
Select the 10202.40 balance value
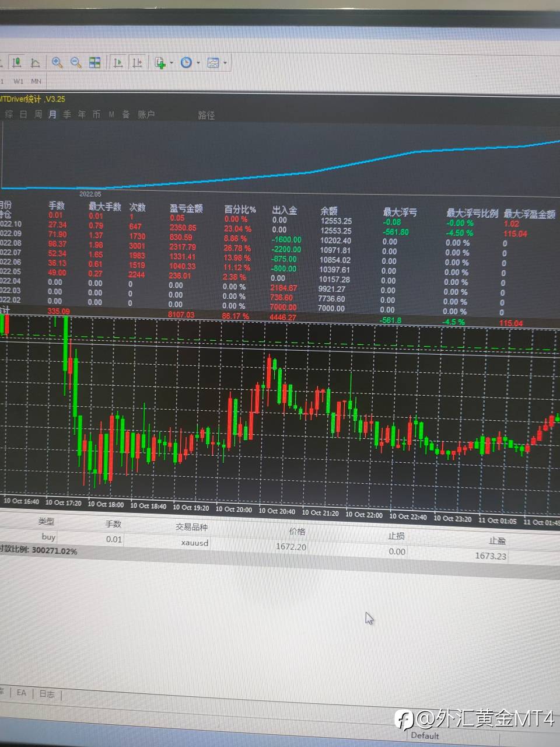[x=335, y=240]
